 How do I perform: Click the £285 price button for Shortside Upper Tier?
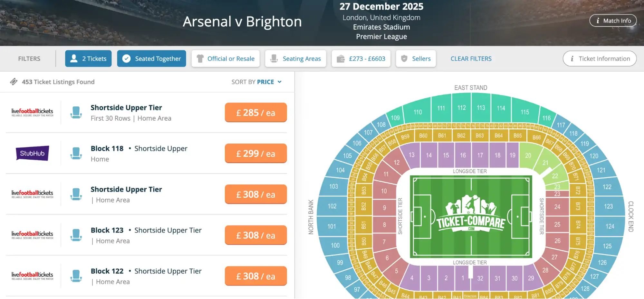255,112
